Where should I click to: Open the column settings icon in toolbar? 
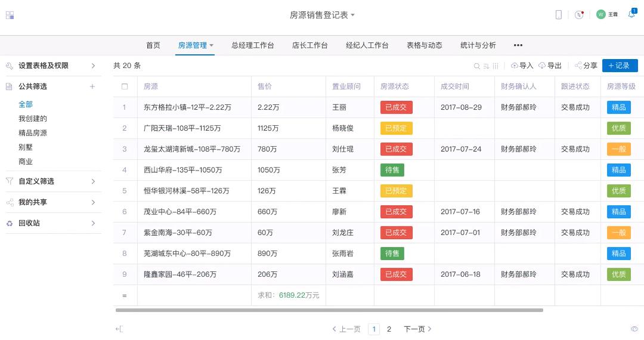pos(496,66)
